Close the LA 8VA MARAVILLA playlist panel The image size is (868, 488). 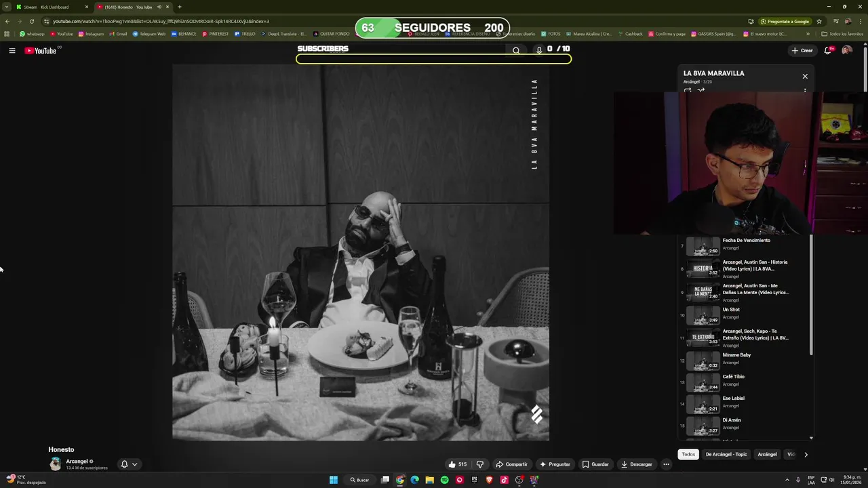[x=805, y=77]
